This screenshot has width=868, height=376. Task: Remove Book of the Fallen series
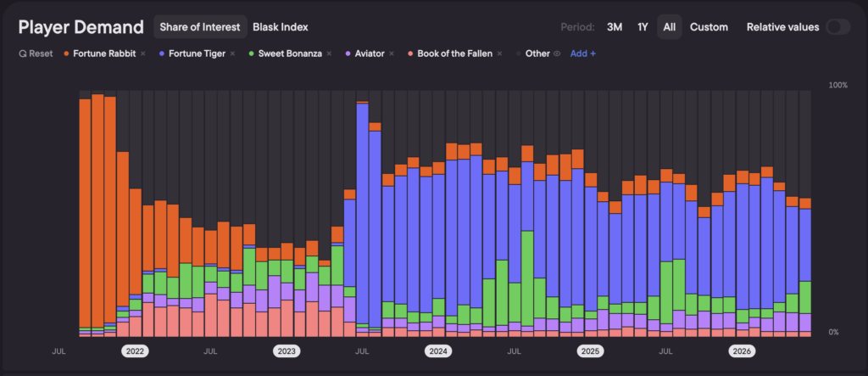click(x=499, y=53)
